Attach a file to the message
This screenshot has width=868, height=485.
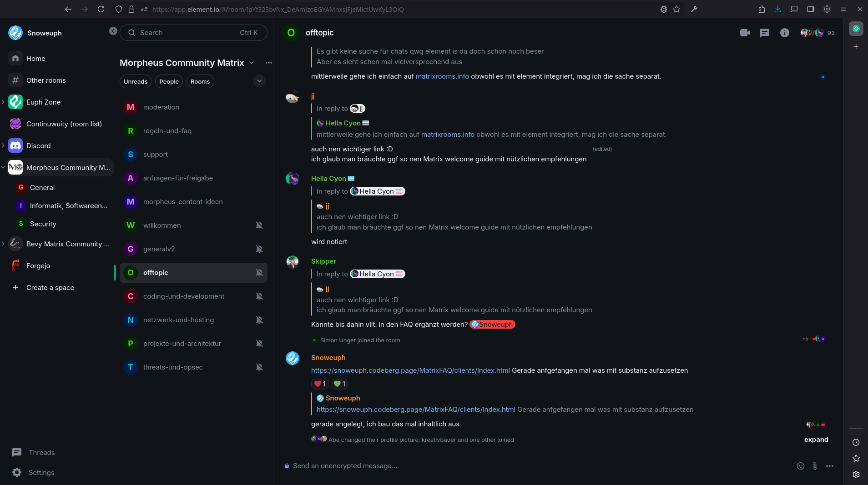tap(815, 466)
